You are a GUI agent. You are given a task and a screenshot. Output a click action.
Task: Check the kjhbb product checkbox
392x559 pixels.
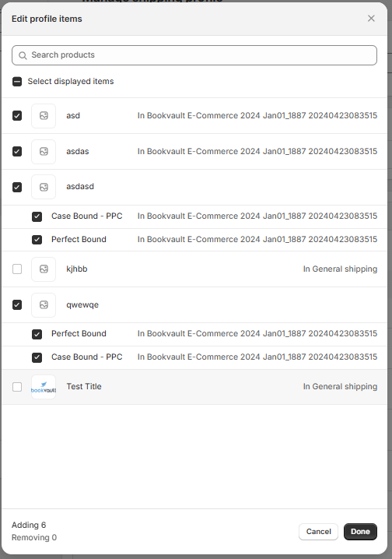[x=17, y=269]
